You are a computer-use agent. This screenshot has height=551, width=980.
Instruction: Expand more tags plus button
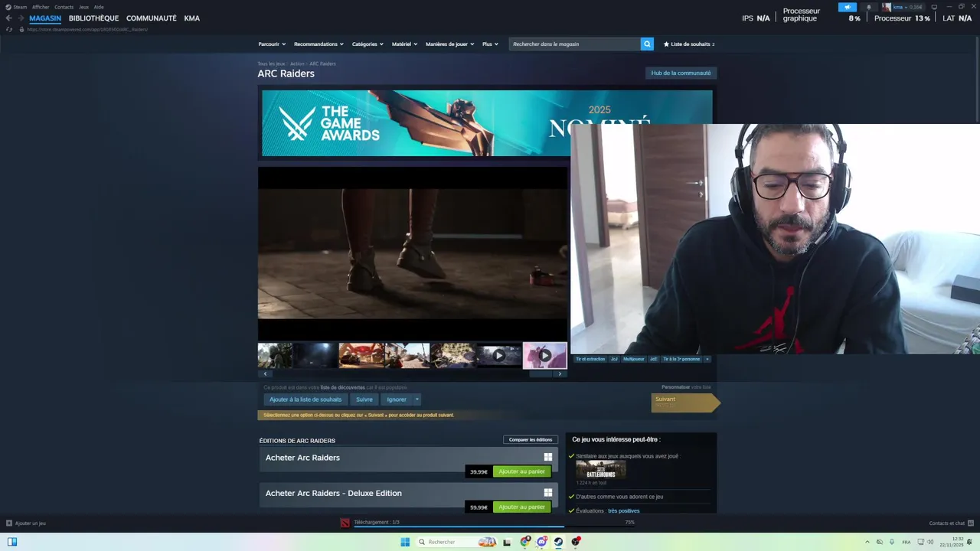pyautogui.click(x=707, y=359)
